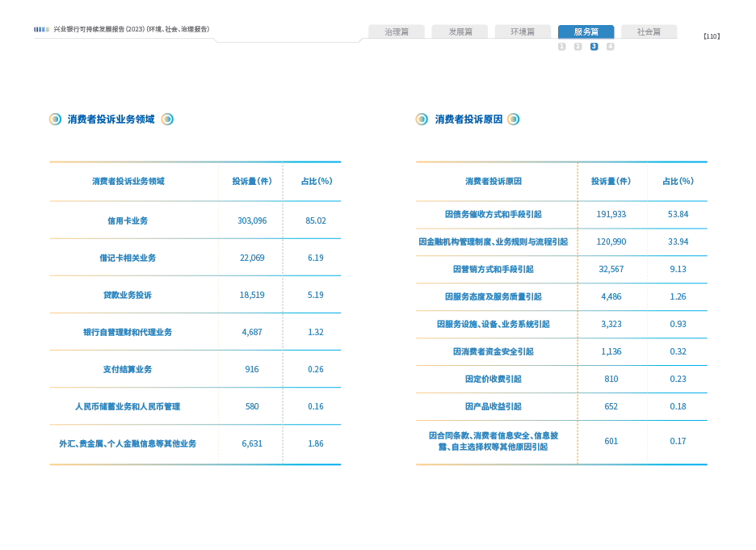Click circle icon right of 消费者投诉业务领域

point(167,120)
